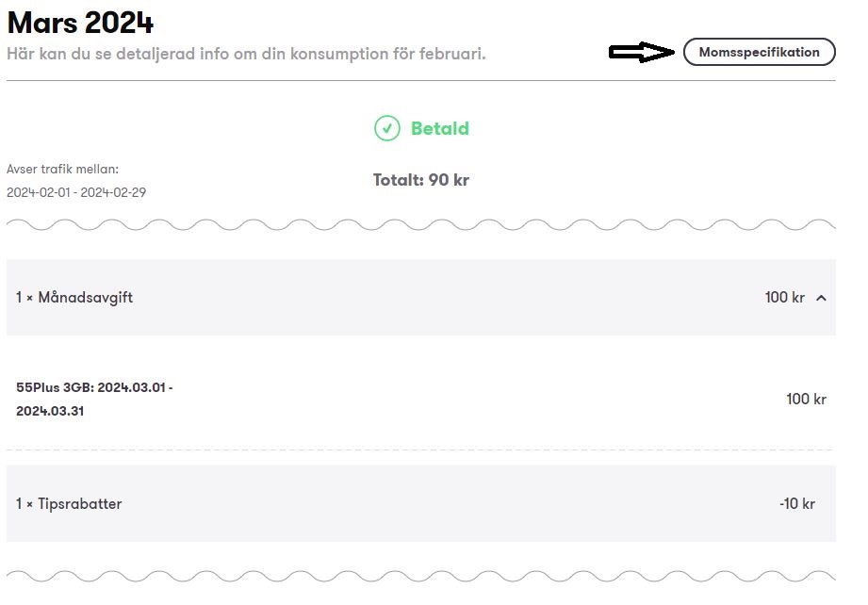Click the lower wavy divider line
This screenshot has height=605, width=868.
(420, 576)
